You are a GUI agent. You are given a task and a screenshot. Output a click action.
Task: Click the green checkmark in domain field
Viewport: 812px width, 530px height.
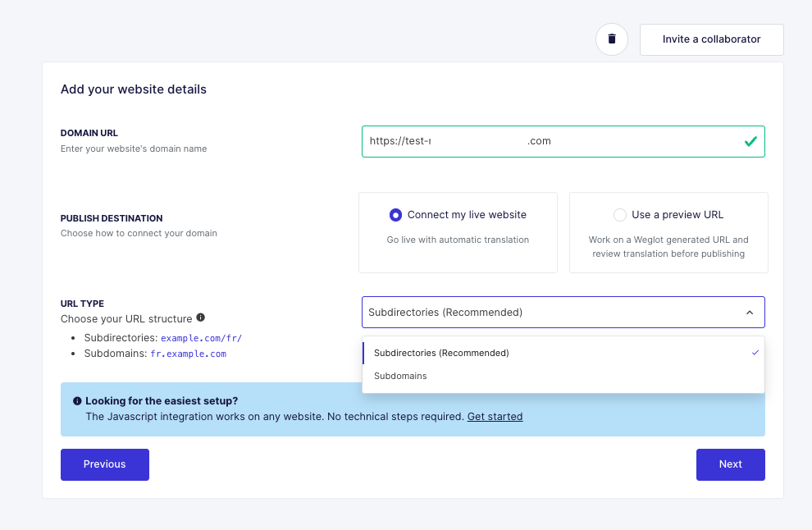750,141
